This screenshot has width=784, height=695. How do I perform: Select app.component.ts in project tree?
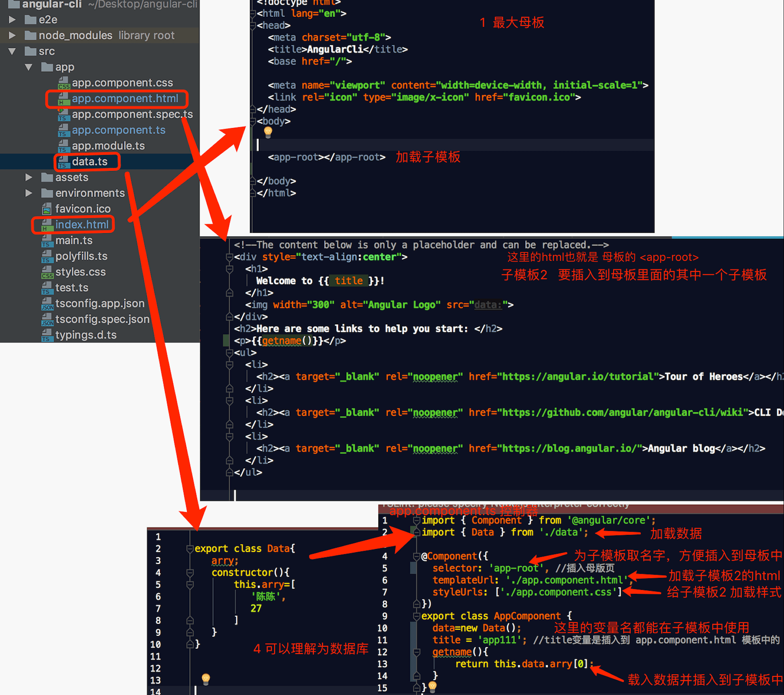pos(118,130)
